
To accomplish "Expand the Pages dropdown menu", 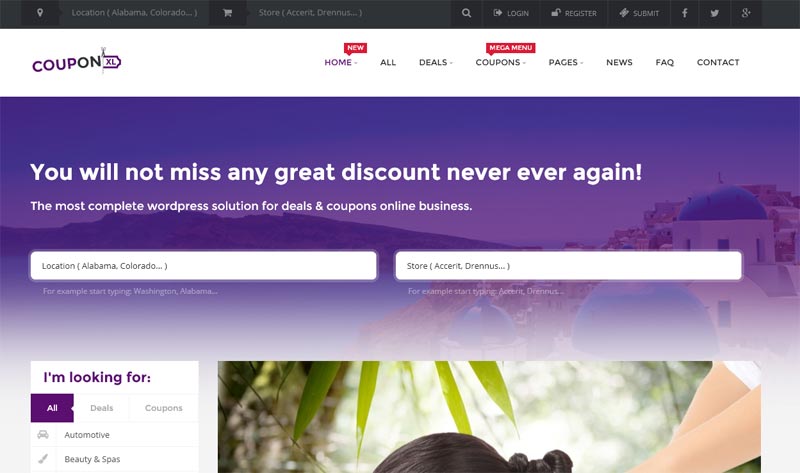I will coord(566,62).
